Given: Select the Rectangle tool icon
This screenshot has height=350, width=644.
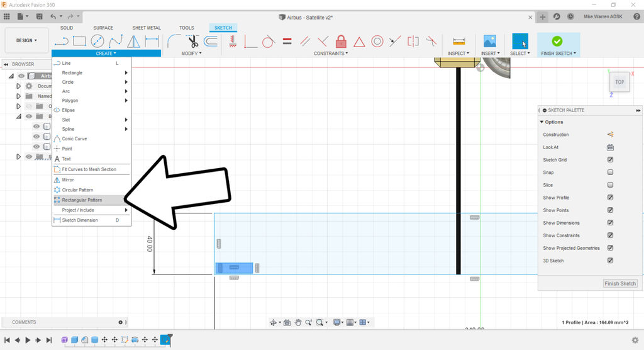Looking at the screenshot, I should [x=79, y=41].
